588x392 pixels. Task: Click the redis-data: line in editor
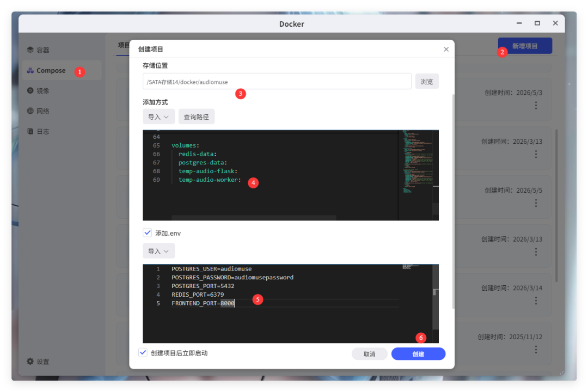pos(197,154)
